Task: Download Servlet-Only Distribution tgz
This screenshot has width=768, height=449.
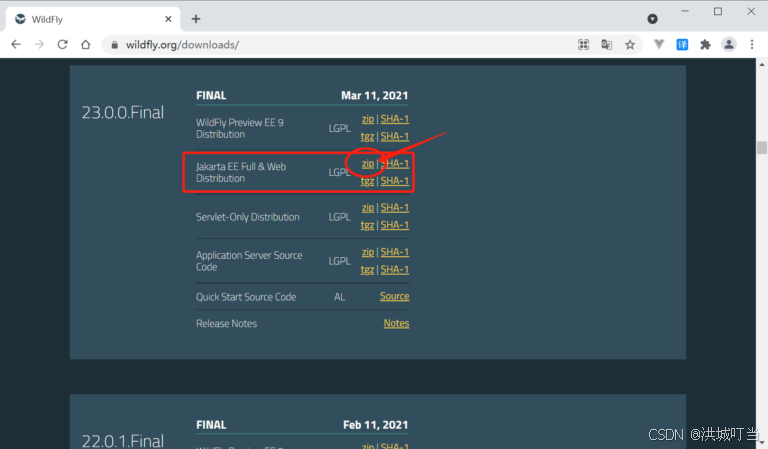Action: [x=367, y=225]
